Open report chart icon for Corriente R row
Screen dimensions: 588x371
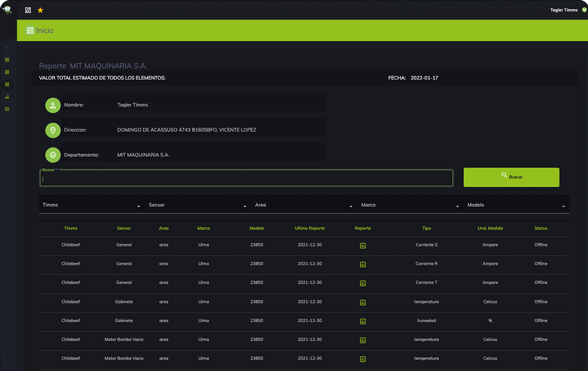[362, 264]
